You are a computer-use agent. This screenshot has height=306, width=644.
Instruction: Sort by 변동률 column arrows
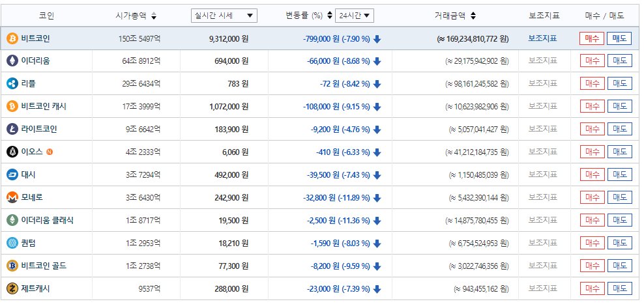(329, 16)
